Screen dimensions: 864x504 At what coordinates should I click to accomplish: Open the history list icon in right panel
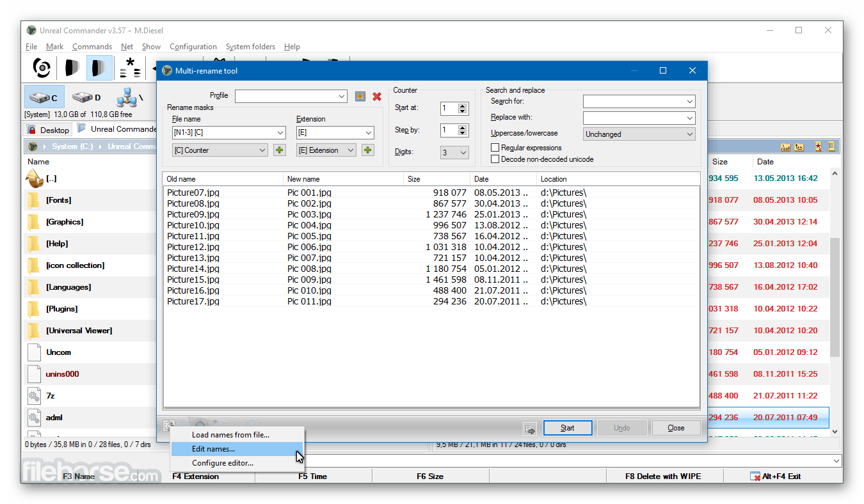(x=831, y=146)
